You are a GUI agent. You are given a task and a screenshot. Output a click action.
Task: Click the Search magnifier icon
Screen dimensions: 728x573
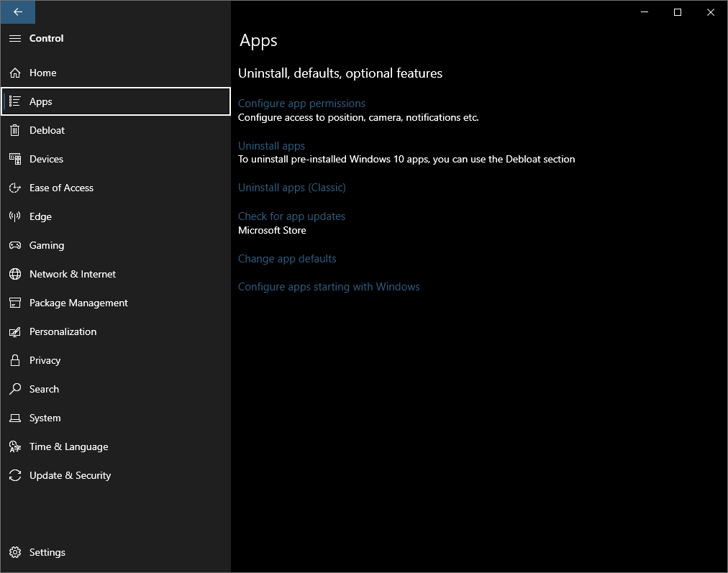[15, 389]
